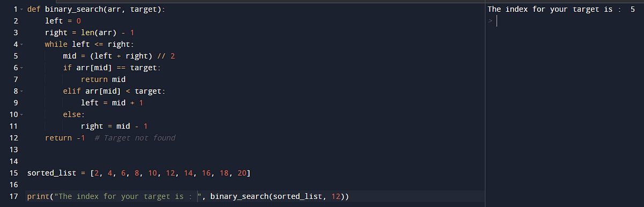Click line number 16 in the gutter

click(14, 185)
